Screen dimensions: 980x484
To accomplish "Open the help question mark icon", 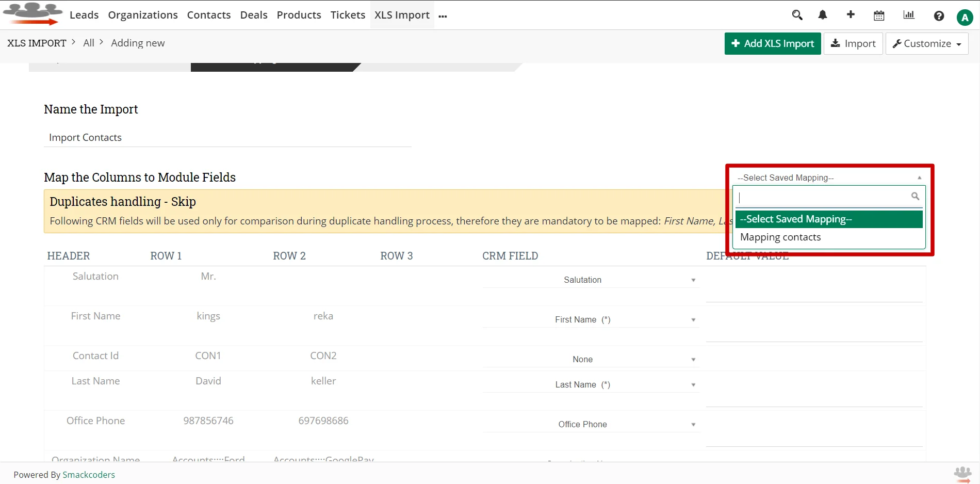I will coord(938,15).
